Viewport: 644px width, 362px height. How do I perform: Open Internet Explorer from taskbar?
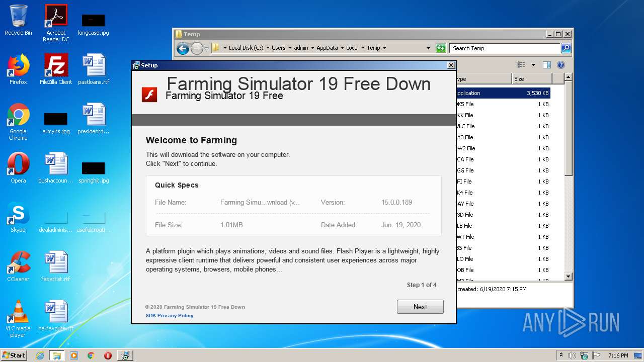pos(40,355)
